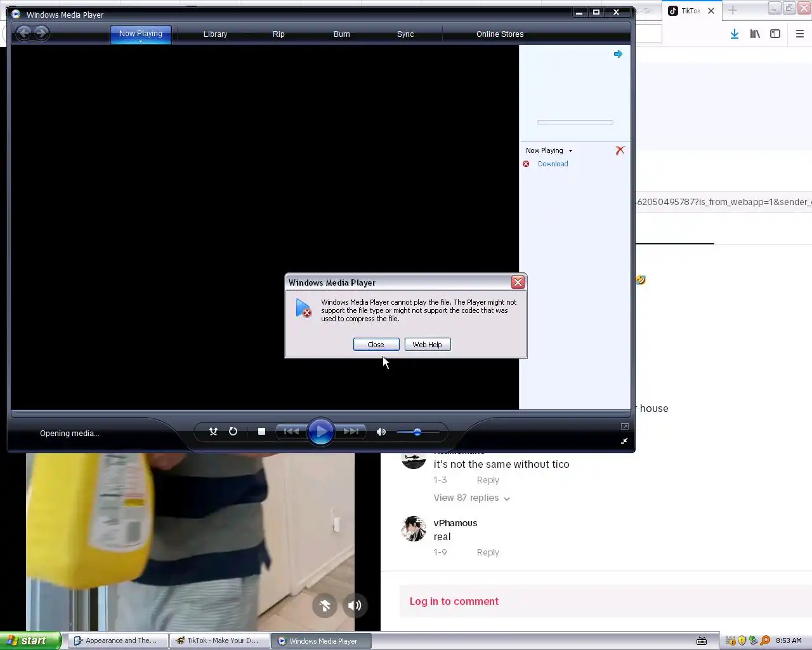Turn shuffle on in Media Player
The image size is (812, 650).
(213, 432)
